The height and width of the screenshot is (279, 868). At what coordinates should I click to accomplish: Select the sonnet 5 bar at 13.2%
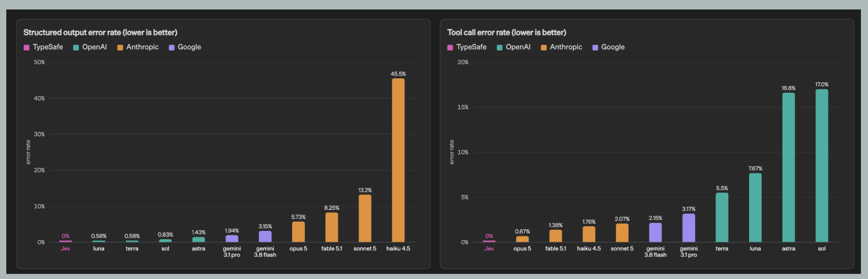[365, 218]
